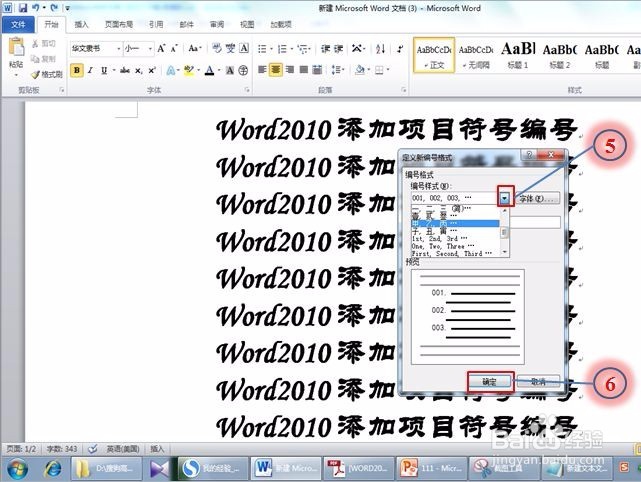Click the Paste icon in clipboard group
The image size is (641, 482).
tap(16, 47)
